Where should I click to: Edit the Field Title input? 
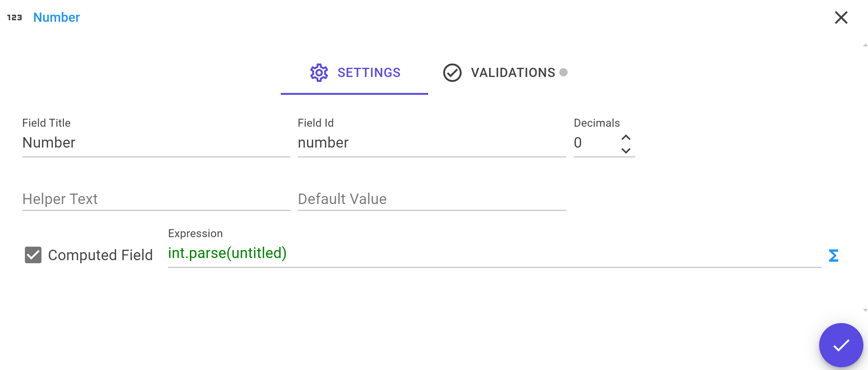[156, 143]
